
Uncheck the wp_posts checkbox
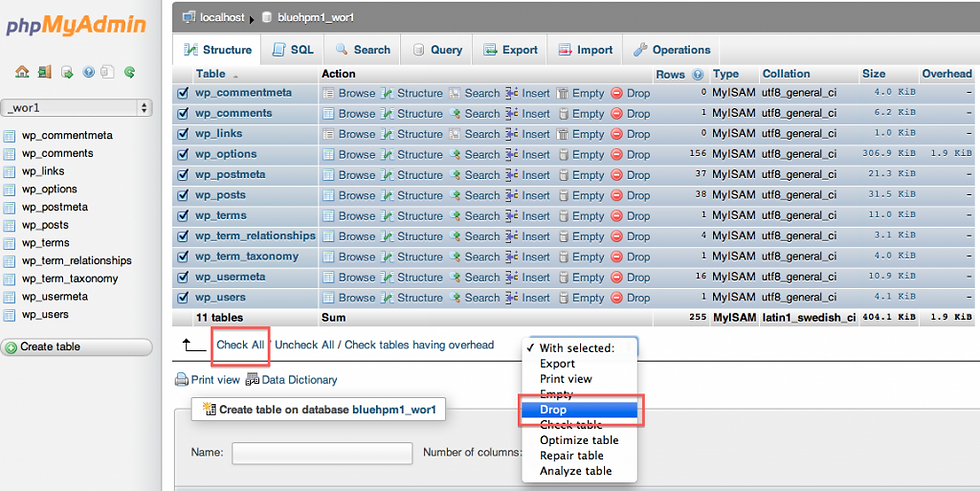pyautogui.click(x=183, y=196)
